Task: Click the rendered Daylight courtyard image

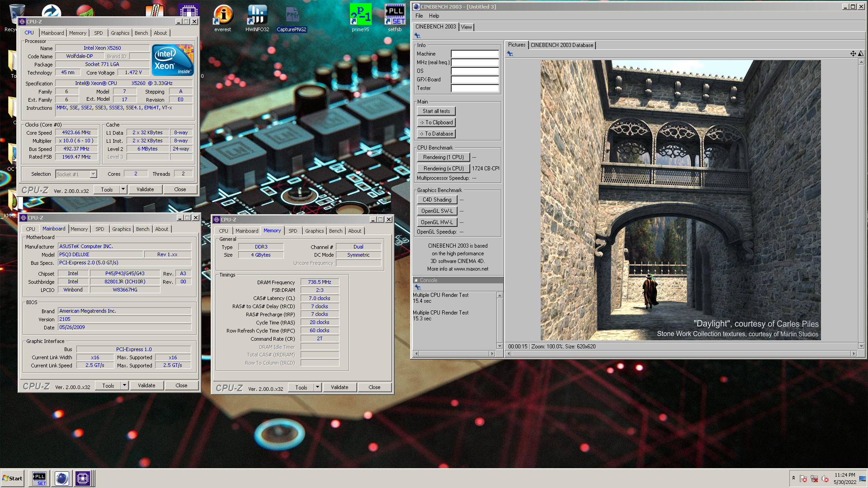Action: tap(680, 200)
